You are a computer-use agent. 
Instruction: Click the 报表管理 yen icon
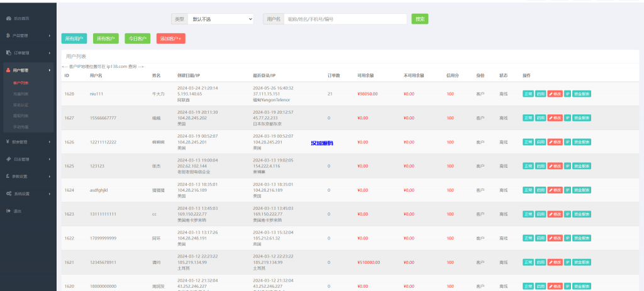pyautogui.click(x=7, y=142)
